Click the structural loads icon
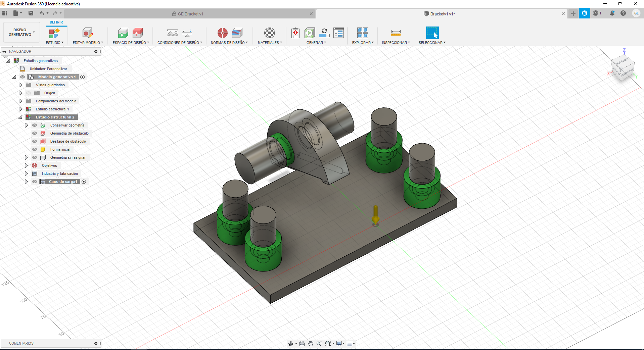Image resolution: width=644 pixels, height=350 pixels. (187, 33)
